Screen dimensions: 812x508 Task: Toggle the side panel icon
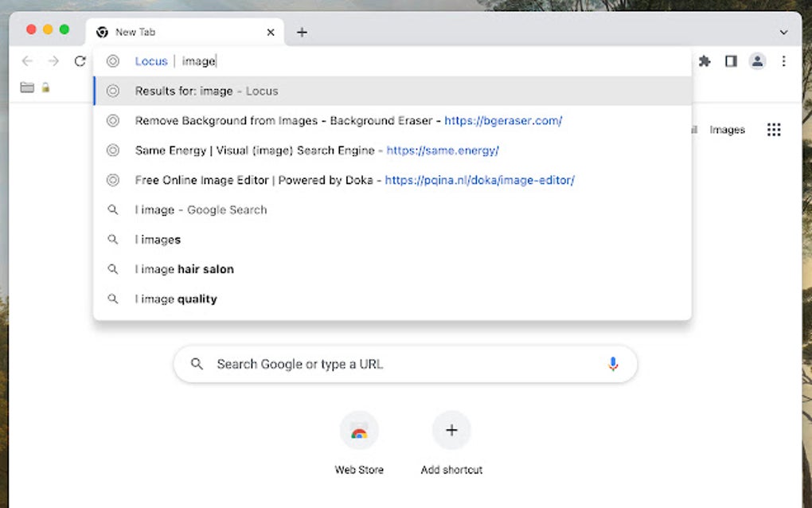pyautogui.click(x=731, y=61)
